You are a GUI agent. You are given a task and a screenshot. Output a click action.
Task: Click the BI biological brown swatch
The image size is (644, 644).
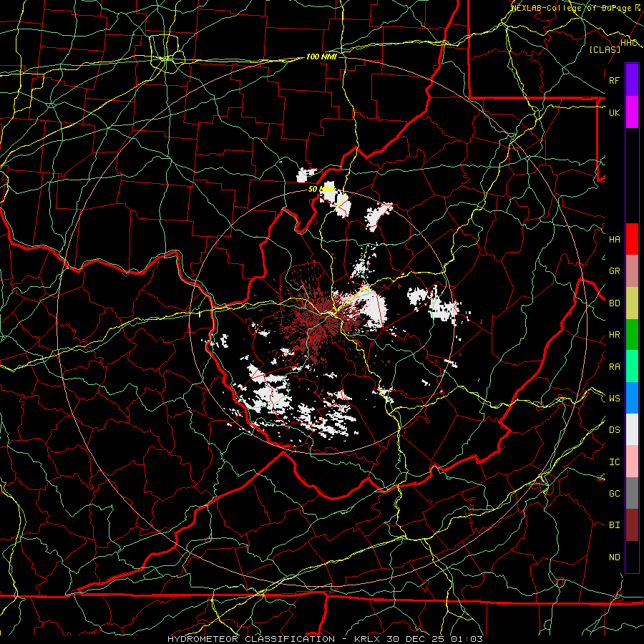(632, 525)
